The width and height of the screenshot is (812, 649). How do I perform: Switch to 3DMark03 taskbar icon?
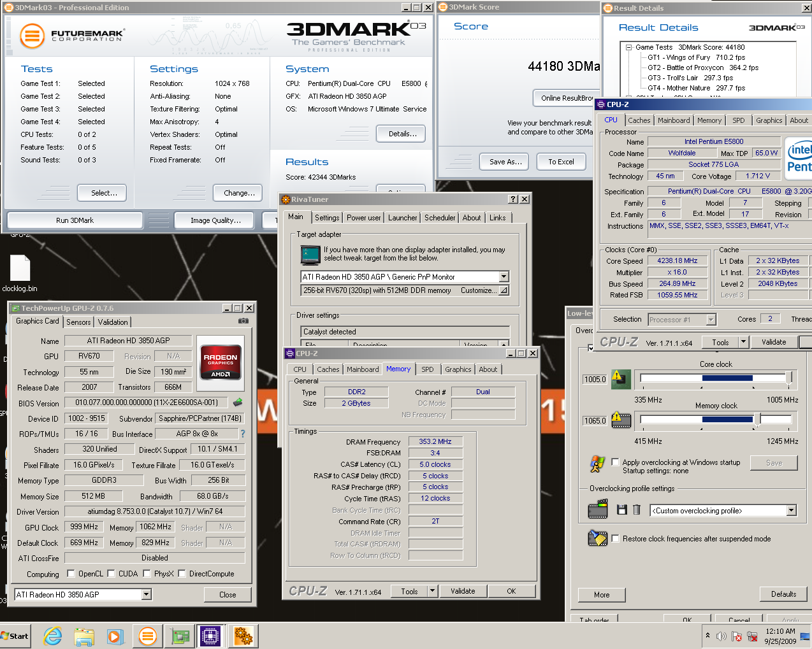click(x=147, y=636)
